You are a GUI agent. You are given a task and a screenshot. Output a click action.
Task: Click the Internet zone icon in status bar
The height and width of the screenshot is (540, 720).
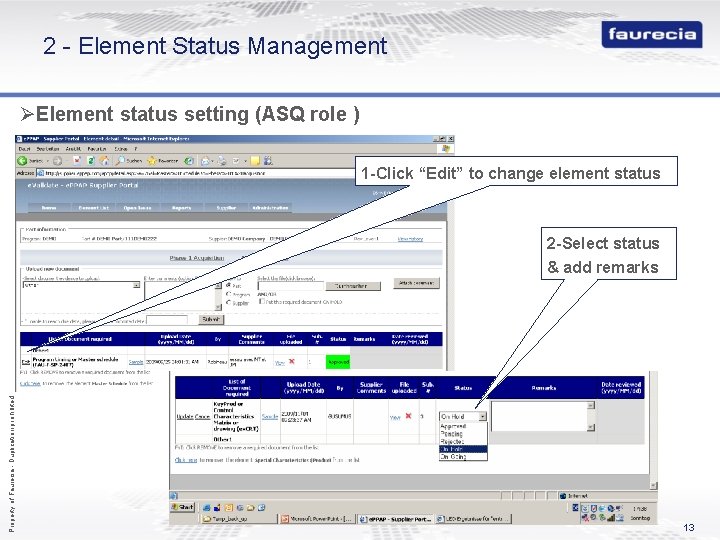pos(563,496)
